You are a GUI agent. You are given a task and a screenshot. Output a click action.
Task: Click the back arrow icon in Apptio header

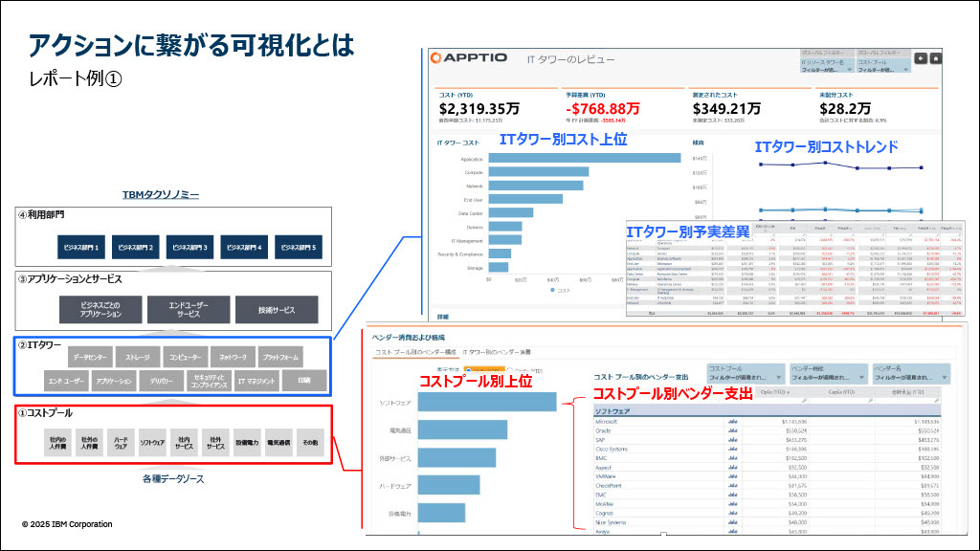(921, 58)
